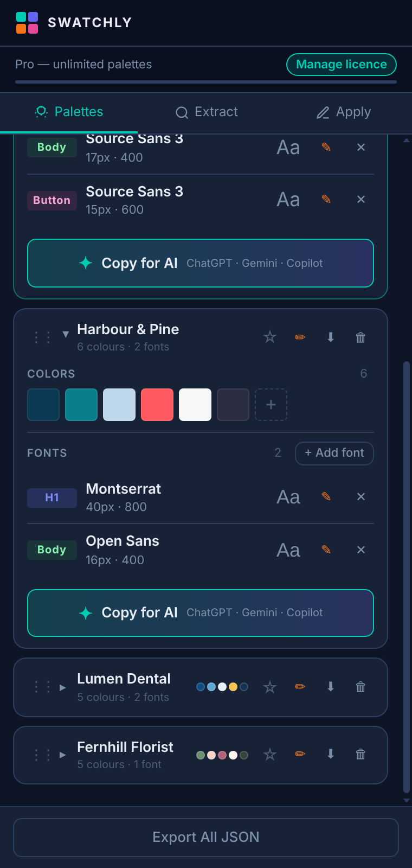
Task: Preview Aa for the Button font
Action: tap(288, 200)
